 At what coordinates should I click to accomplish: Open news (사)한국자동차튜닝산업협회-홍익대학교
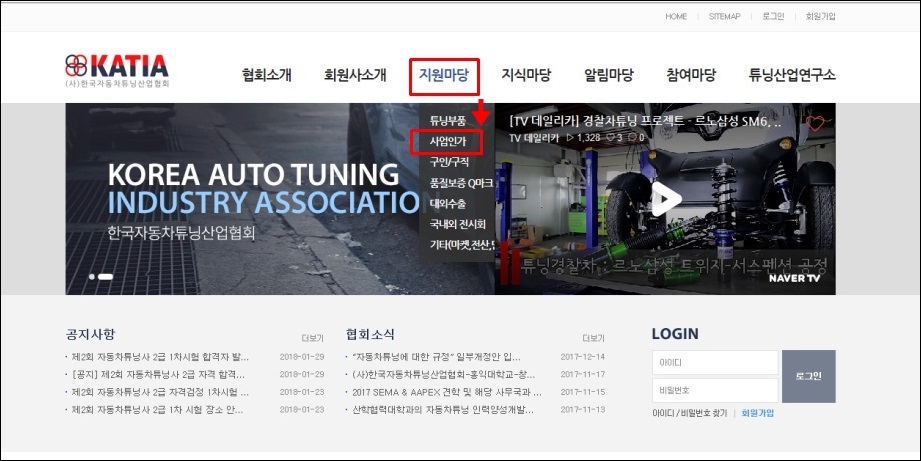pos(443,374)
